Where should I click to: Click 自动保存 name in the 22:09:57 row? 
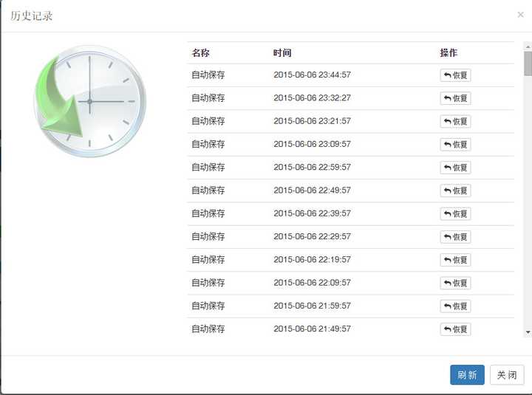tap(208, 282)
